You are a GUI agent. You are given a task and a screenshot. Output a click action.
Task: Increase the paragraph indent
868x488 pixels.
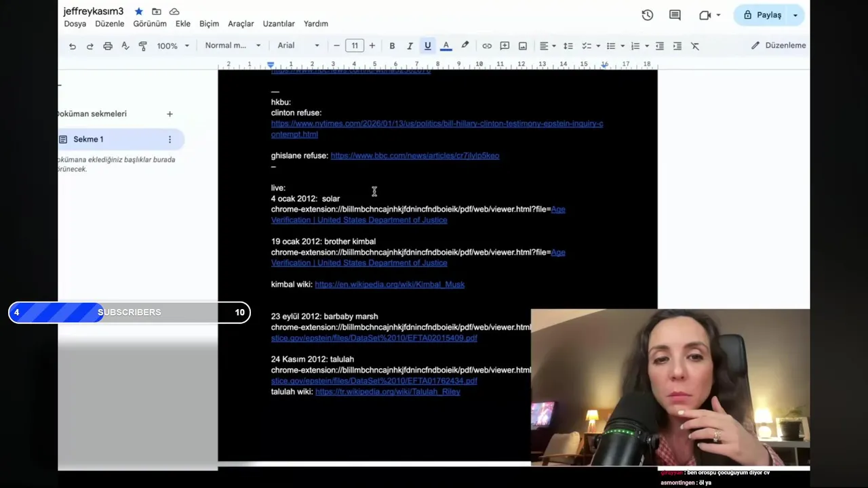point(677,45)
